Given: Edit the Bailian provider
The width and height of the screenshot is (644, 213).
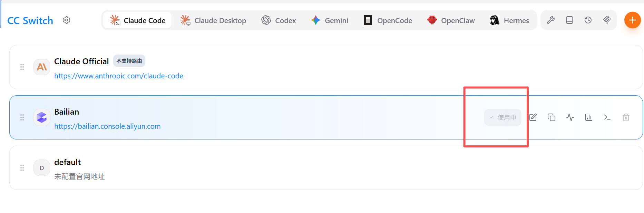Looking at the screenshot, I should (533, 117).
